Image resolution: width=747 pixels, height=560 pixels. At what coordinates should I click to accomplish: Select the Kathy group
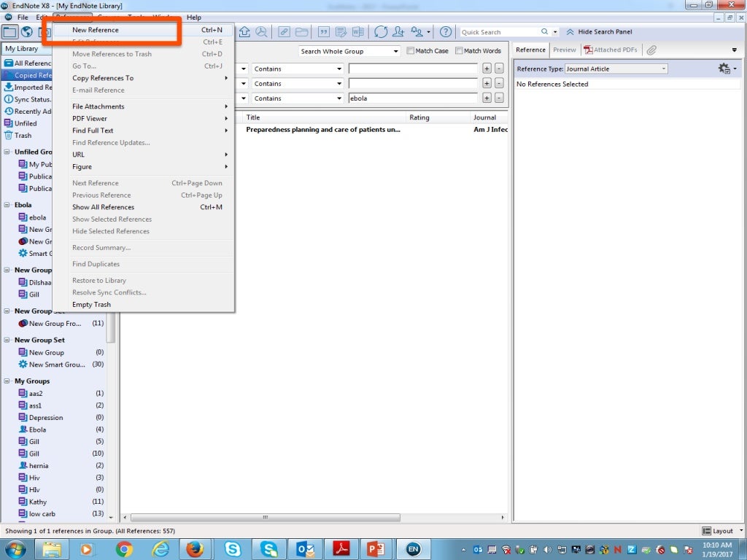tap(38, 502)
